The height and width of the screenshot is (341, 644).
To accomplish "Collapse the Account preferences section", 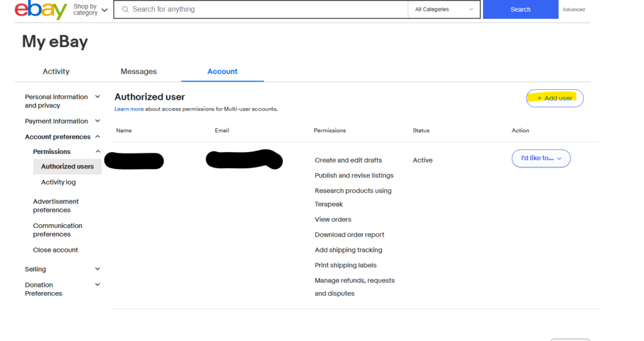I will coord(62,137).
